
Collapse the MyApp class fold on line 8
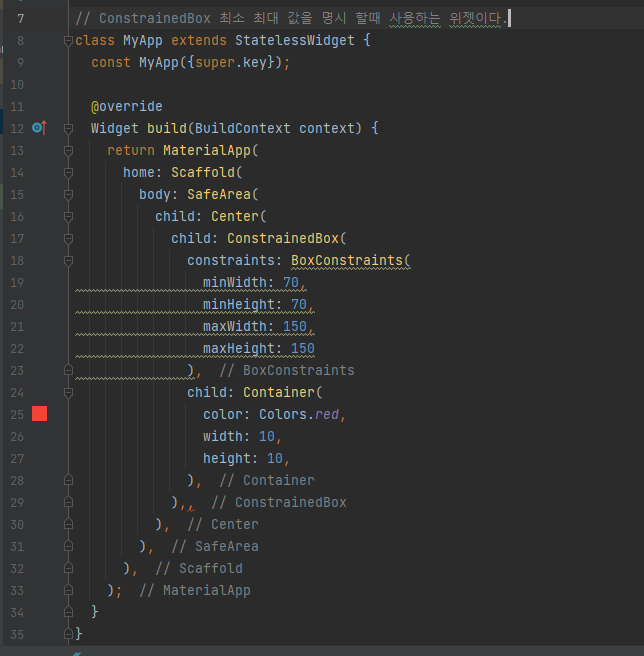point(68,41)
